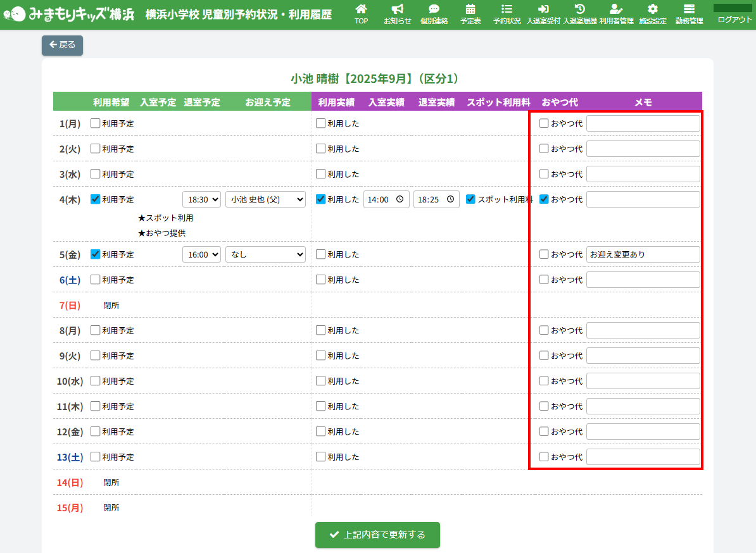The width and height of the screenshot is (756, 553).
Task: Open 入退室受付 sign-in icon
Action: click(x=543, y=14)
